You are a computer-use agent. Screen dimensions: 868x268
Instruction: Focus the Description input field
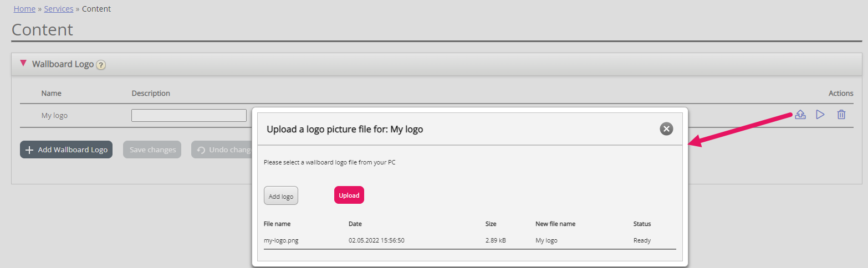click(188, 115)
